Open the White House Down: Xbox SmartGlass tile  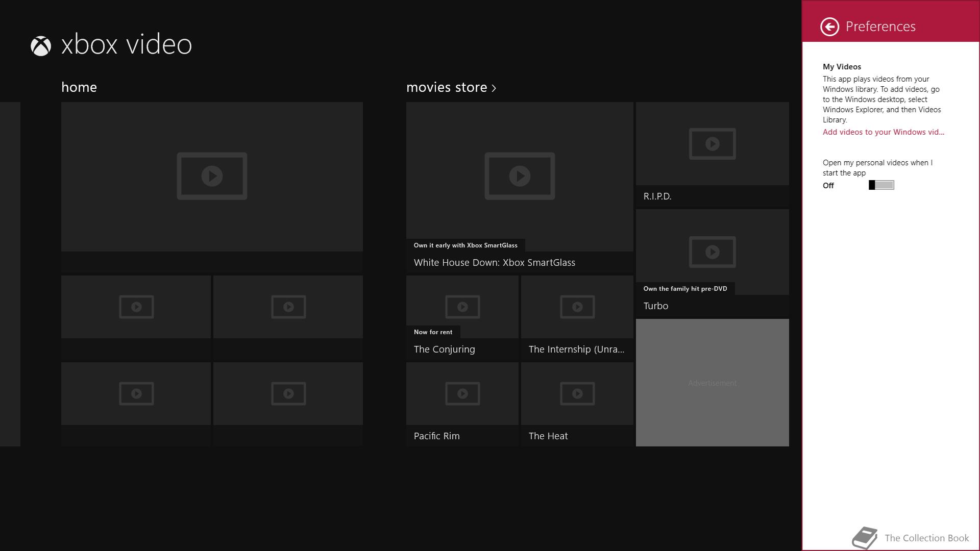tap(520, 188)
